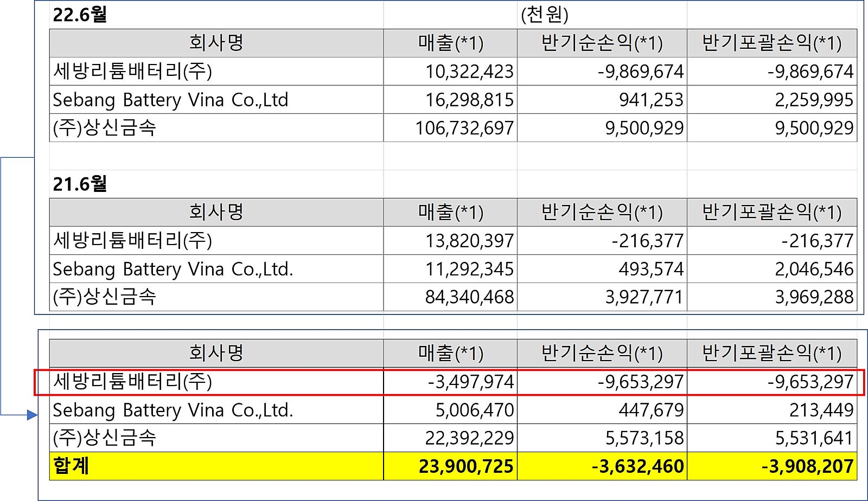Select the cell with value 13,820,397
This screenshot has width=868, height=501.
(450, 241)
